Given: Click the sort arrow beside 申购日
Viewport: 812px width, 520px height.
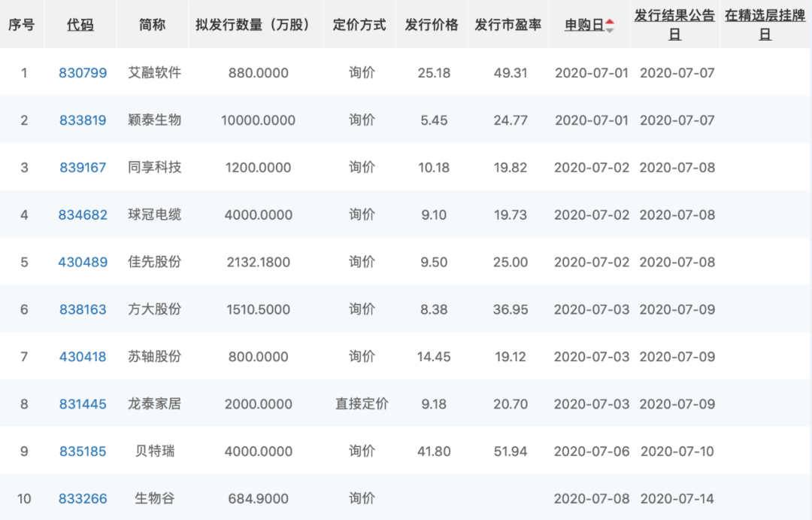Looking at the screenshot, I should [x=610, y=25].
